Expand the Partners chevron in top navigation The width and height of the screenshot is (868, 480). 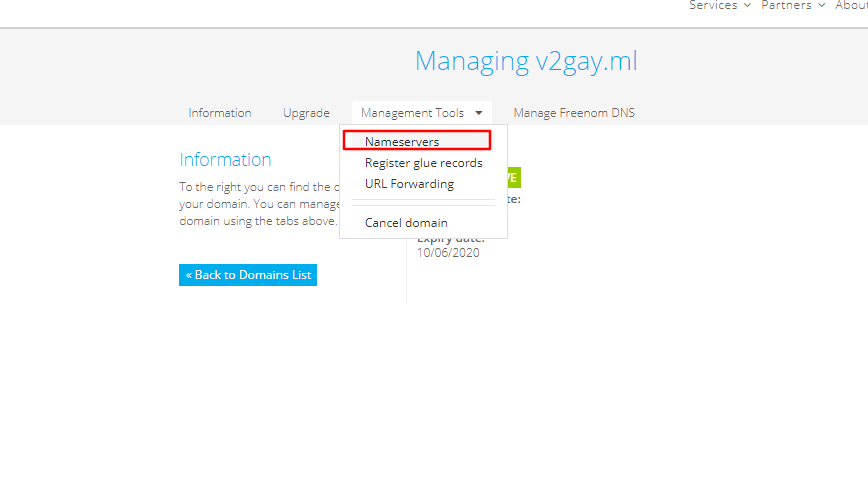[x=821, y=6]
